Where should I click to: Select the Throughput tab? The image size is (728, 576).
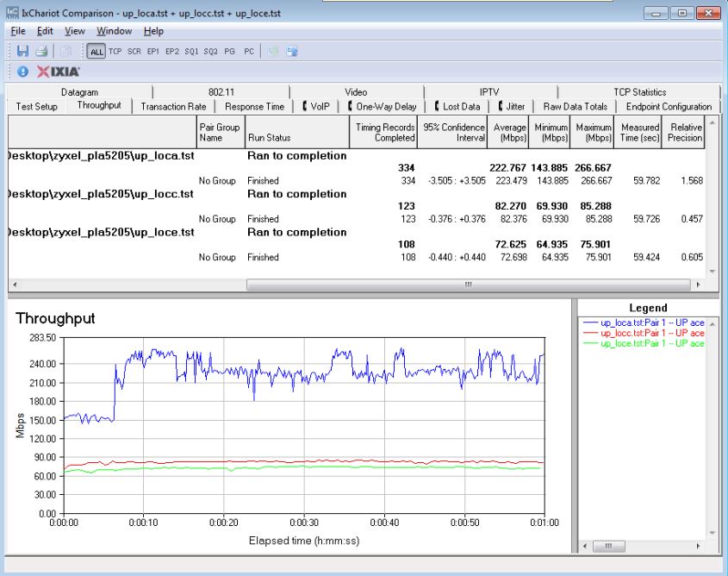(x=99, y=105)
